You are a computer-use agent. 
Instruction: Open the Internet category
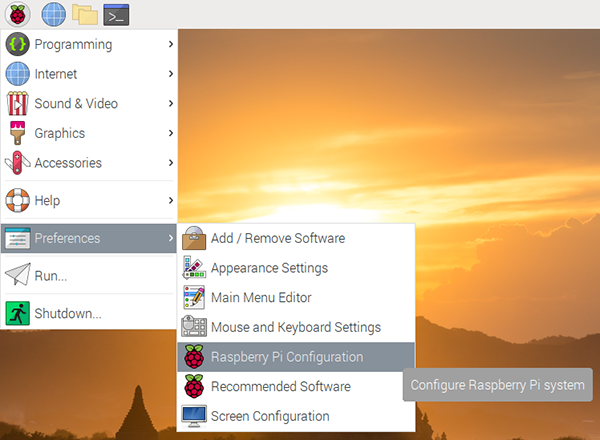[89, 74]
